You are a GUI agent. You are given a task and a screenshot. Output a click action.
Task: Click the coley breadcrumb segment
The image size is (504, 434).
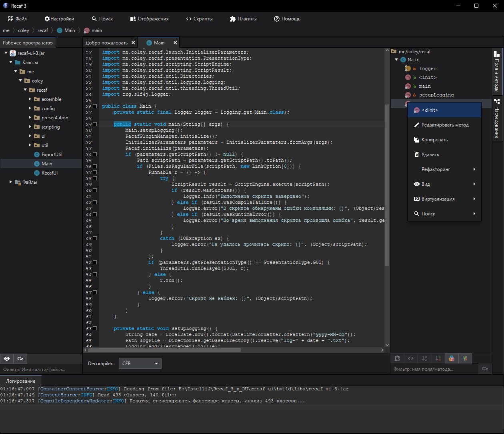click(x=24, y=30)
